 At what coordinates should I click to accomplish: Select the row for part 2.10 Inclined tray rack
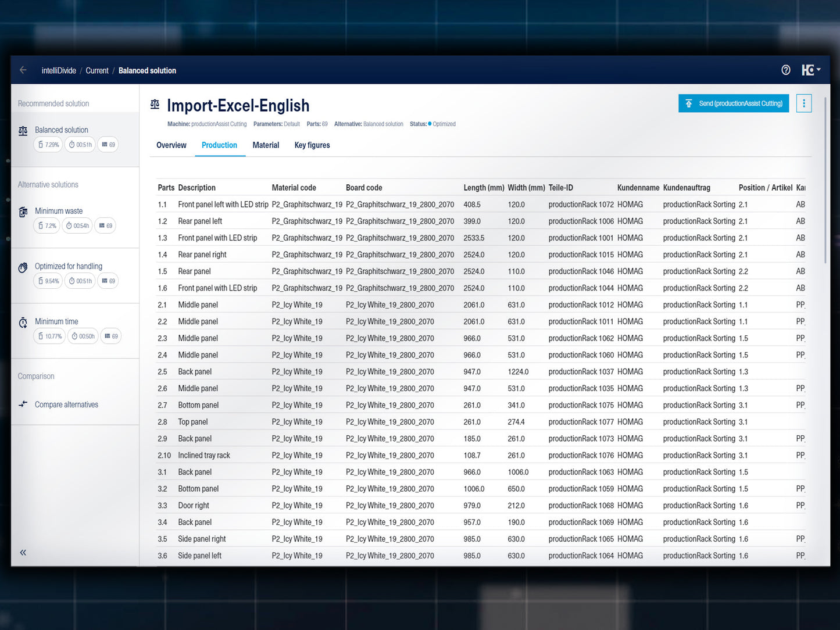203,456
